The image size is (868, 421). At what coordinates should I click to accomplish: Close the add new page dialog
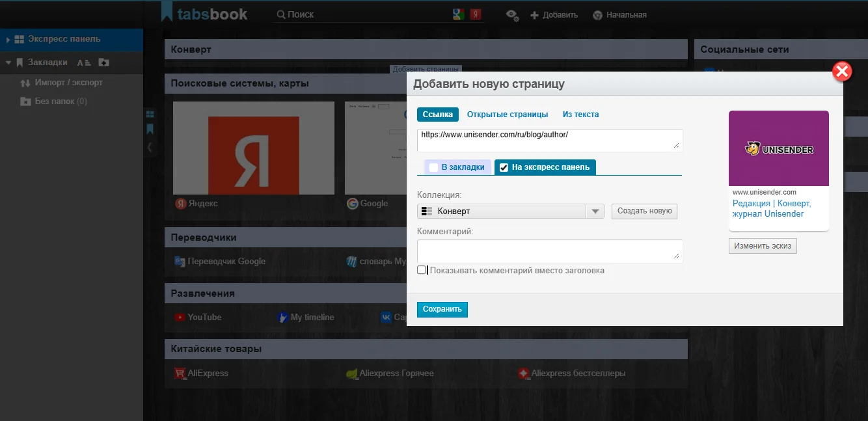pos(842,71)
